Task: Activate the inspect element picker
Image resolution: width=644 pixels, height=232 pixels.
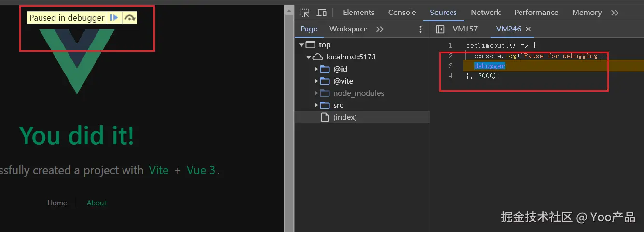Action: tap(304, 13)
